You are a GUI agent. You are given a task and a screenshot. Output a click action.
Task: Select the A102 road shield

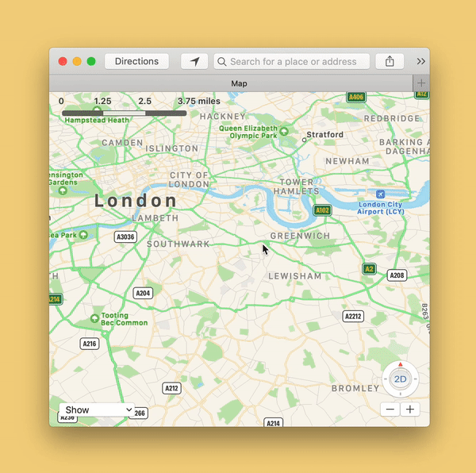pyautogui.click(x=322, y=210)
